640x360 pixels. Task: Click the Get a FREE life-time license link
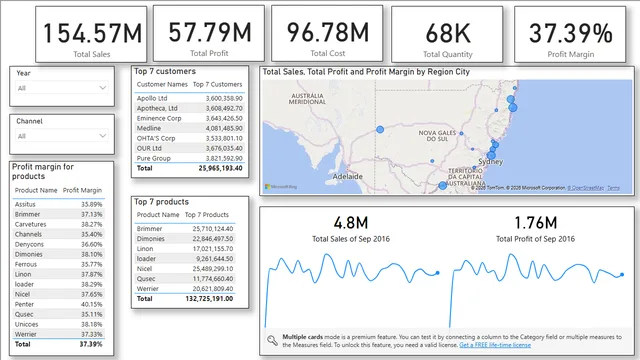point(495,345)
